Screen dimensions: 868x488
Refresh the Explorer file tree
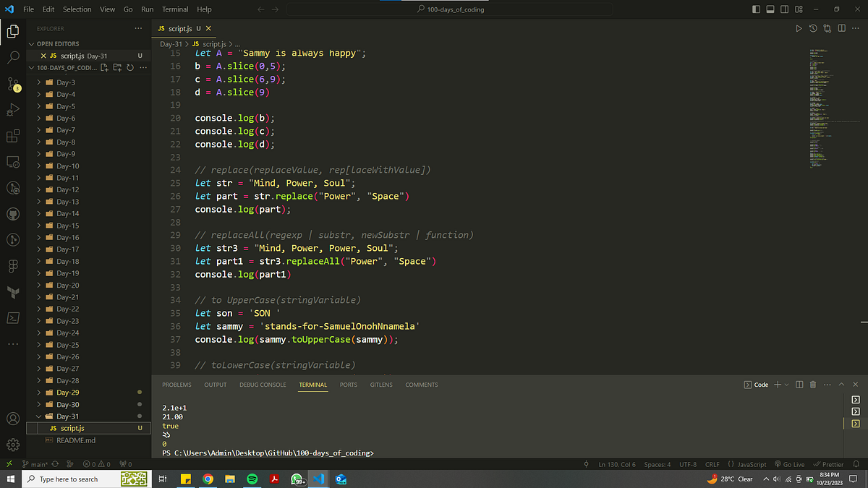(130, 67)
